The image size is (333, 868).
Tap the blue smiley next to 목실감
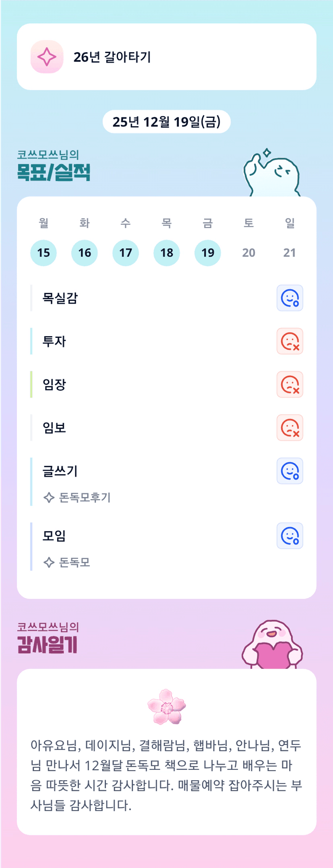click(x=290, y=298)
